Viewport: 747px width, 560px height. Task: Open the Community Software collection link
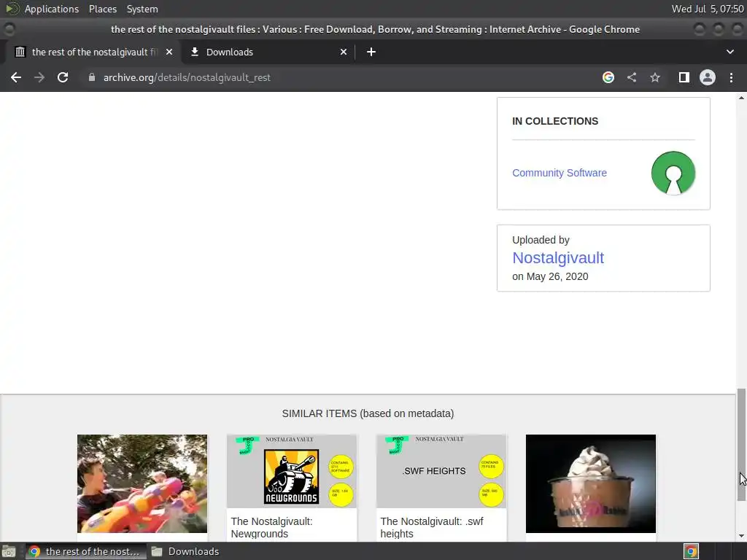(x=560, y=173)
